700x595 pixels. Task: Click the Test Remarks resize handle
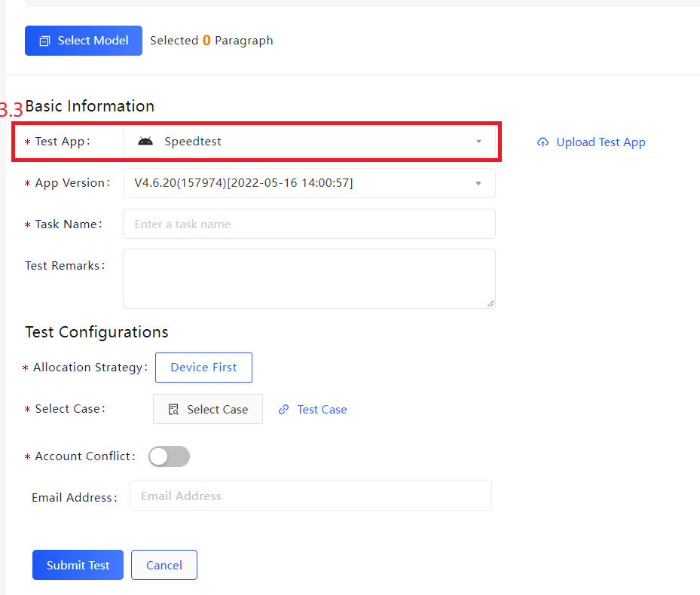491,304
